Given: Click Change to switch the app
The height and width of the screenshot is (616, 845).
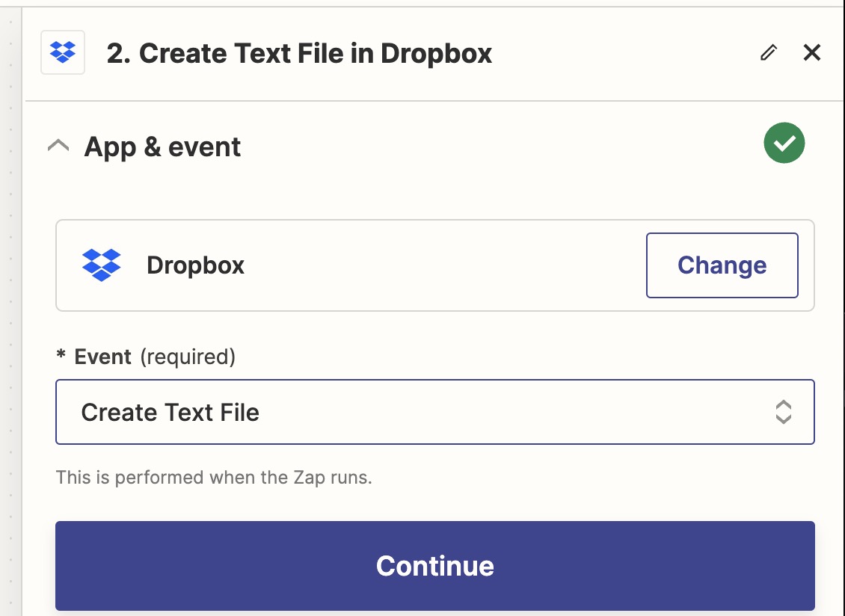Looking at the screenshot, I should (x=722, y=265).
